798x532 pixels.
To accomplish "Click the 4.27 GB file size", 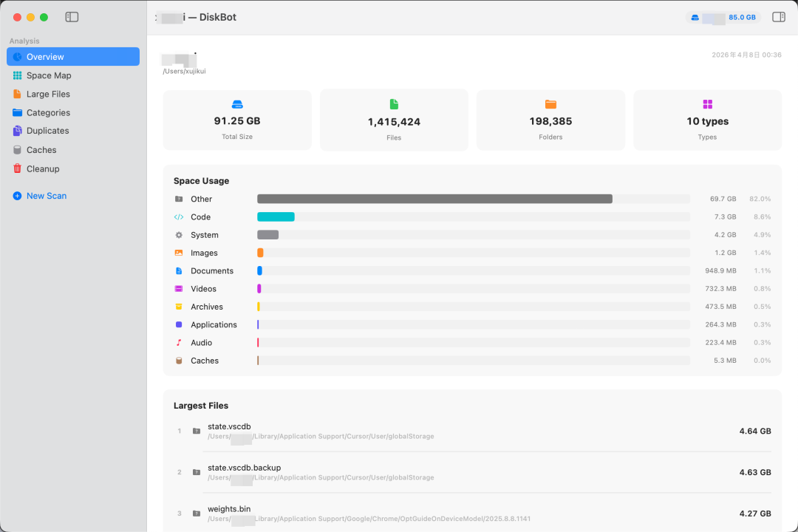I will [754, 514].
